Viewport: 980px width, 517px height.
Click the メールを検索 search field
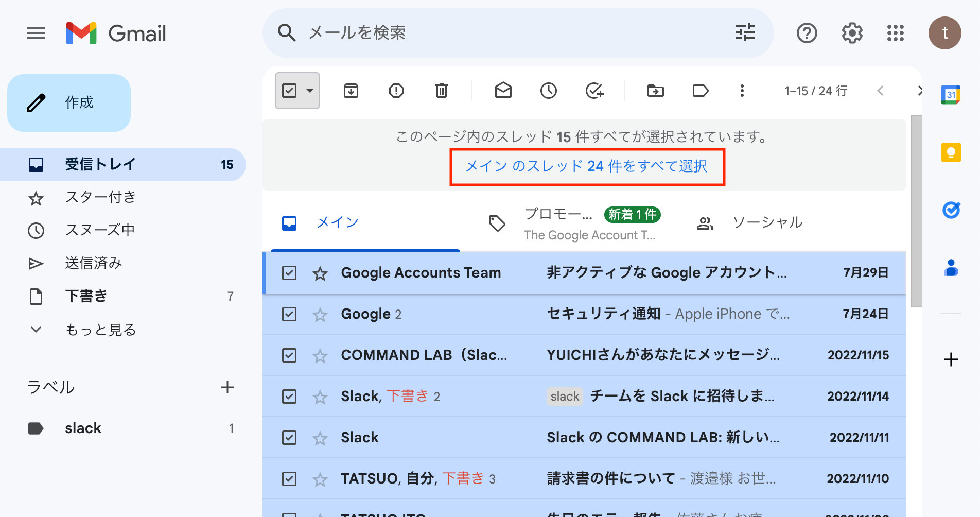(x=518, y=33)
